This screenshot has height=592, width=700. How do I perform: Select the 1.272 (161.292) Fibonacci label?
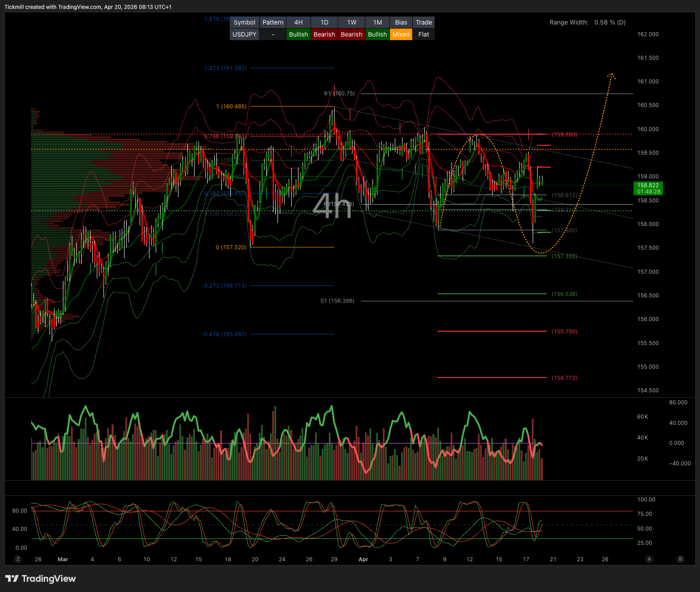225,68
